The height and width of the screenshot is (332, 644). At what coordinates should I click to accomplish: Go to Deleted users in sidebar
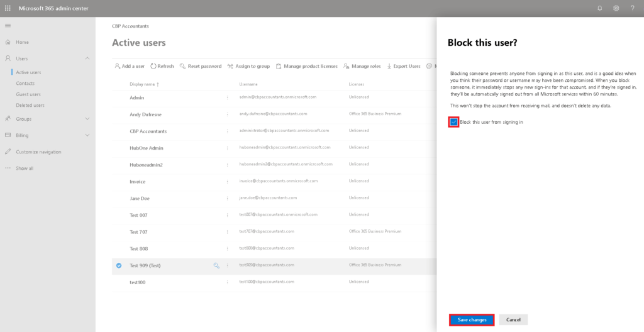(x=30, y=105)
